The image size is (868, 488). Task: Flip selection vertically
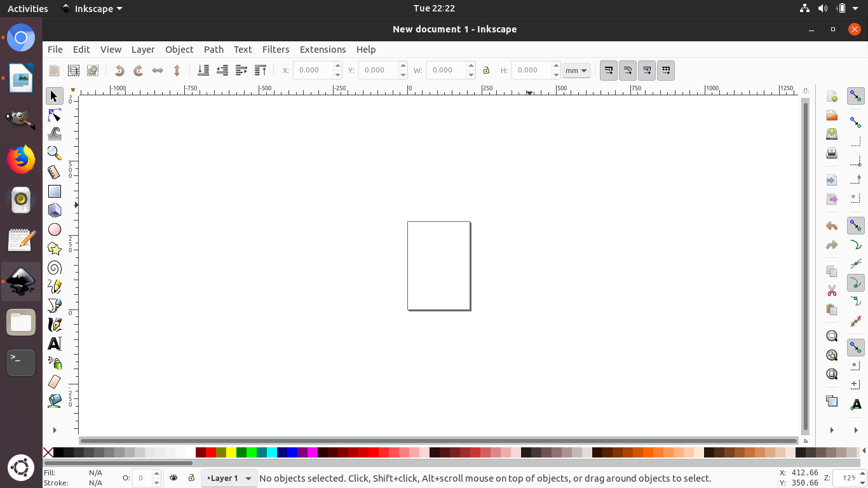177,71
